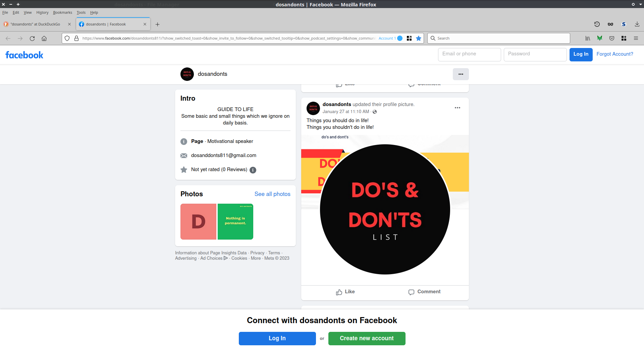The width and height of the screenshot is (644, 354).
Task: Go to browser home page icon
Action: pyautogui.click(x=44, y=39)
